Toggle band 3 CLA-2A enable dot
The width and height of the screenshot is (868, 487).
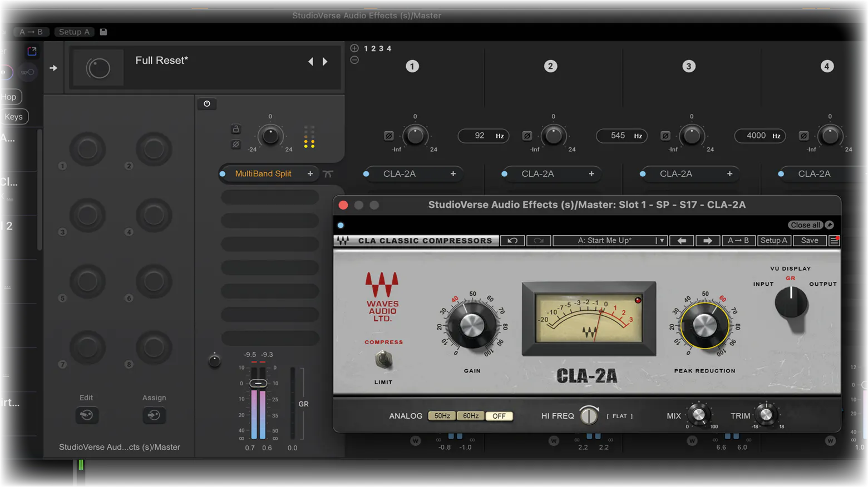643,174
